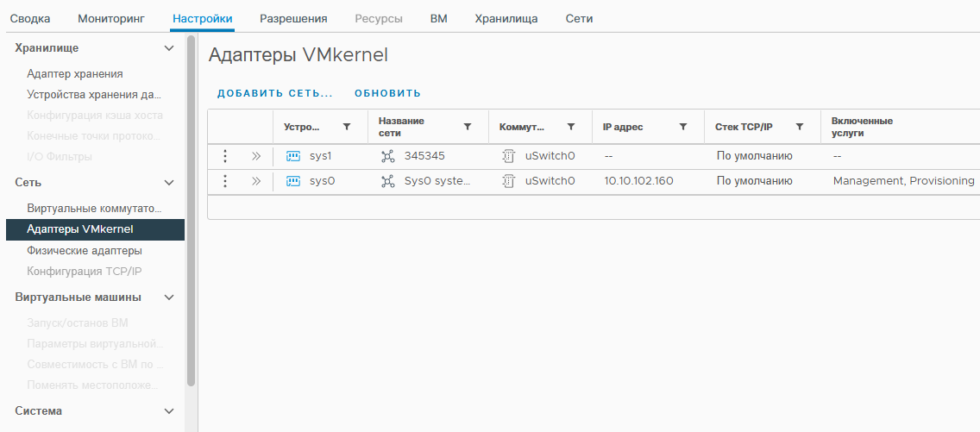Screen dimensions: 980x432
Task: Open Устройства хранения да... in the sidebar
Action: 94,94
